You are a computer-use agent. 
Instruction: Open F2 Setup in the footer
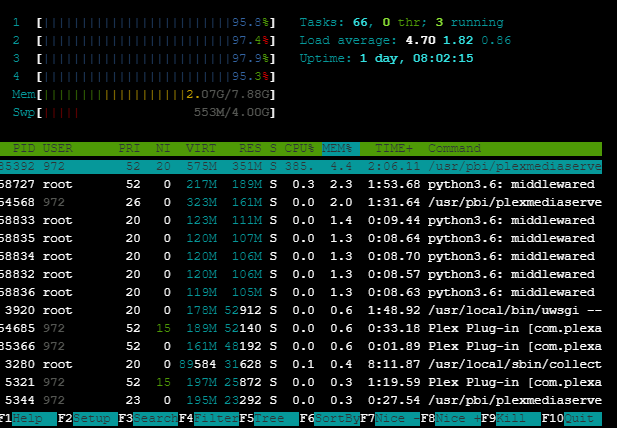click(88, 418)
